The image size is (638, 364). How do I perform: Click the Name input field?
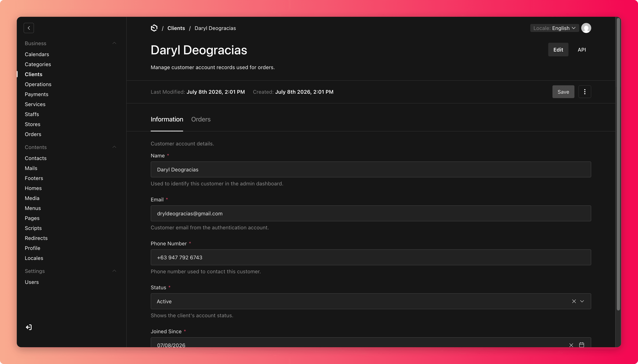[371, 169]
